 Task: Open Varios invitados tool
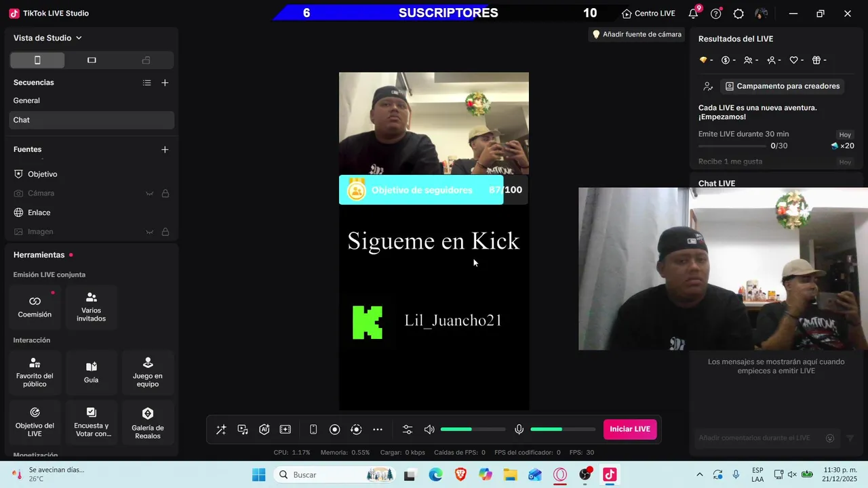pos(91,306)
